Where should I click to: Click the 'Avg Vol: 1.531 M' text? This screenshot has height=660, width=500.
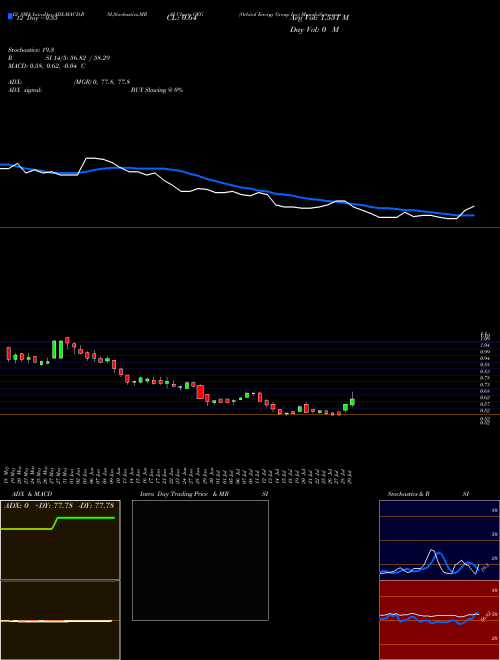[320, 18]
